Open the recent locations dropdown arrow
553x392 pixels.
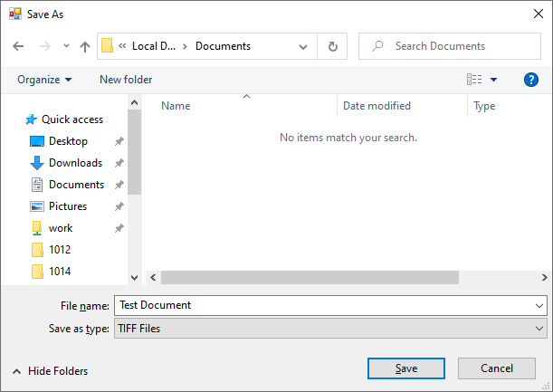tap(66, 46)
